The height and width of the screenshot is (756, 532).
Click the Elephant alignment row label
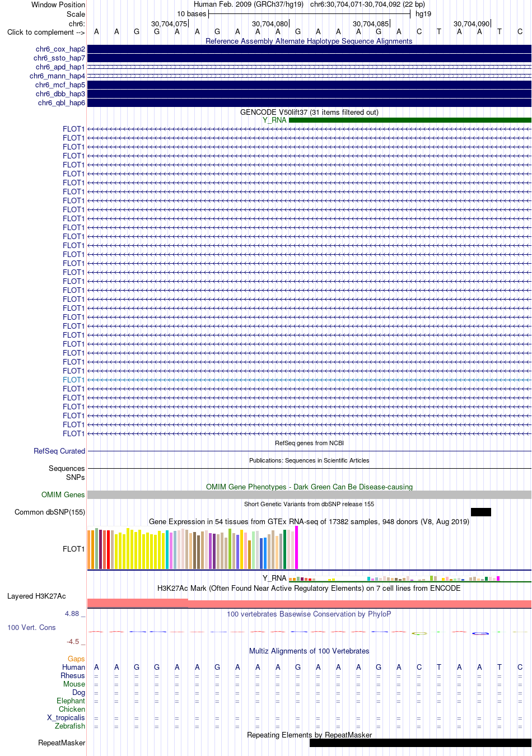71,701
